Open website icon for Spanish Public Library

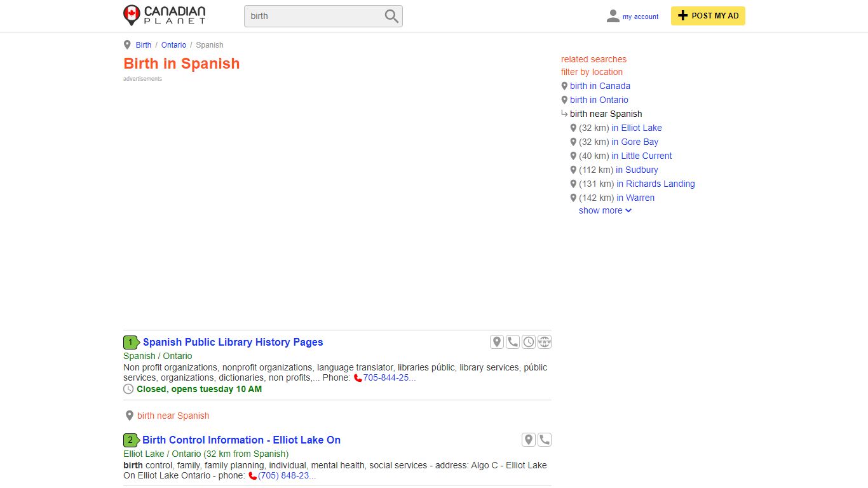[545, 342]
